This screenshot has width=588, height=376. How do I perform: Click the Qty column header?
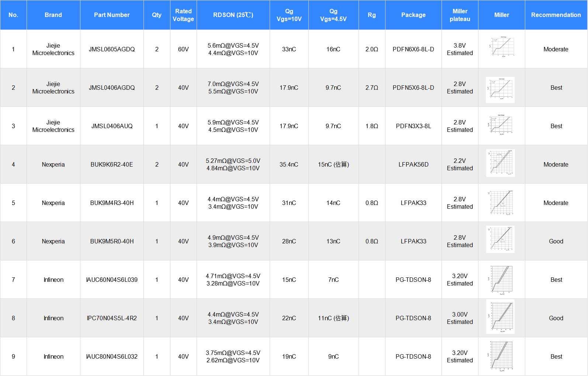[157, 15]
